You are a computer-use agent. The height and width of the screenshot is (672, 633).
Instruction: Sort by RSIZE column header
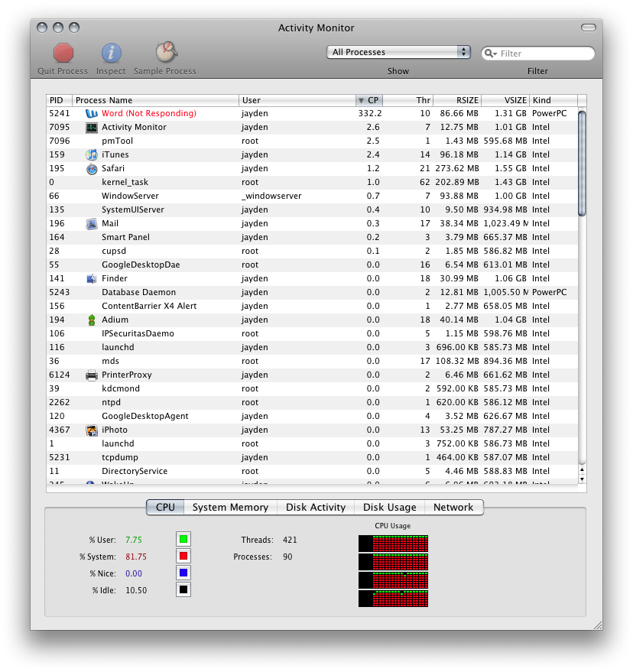pos(457,100)
